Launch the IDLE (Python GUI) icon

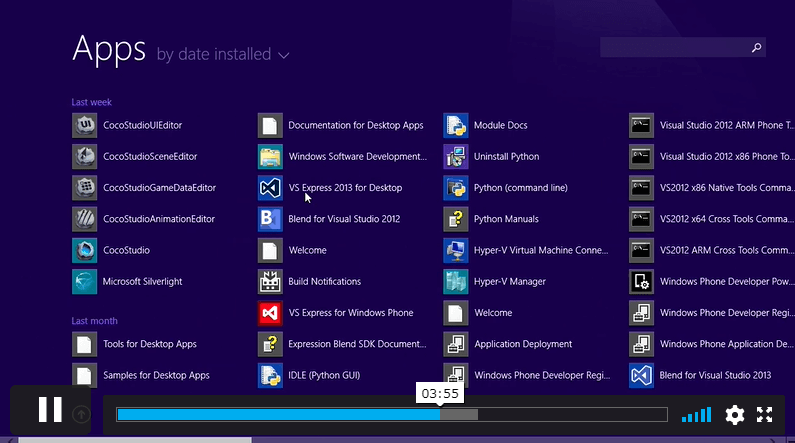pos(270,376)
